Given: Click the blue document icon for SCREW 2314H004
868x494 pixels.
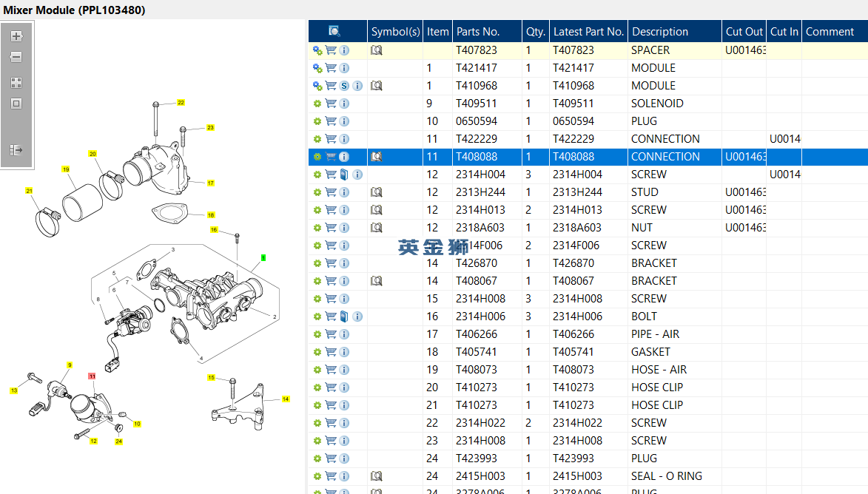Looking at the screenshot, I should 344,175.
